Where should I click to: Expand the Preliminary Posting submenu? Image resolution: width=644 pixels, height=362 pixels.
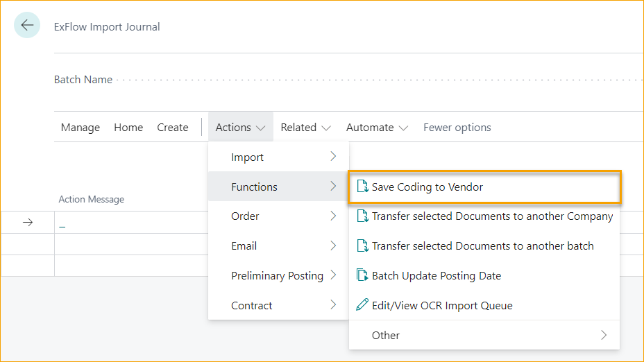coord(279,275)
